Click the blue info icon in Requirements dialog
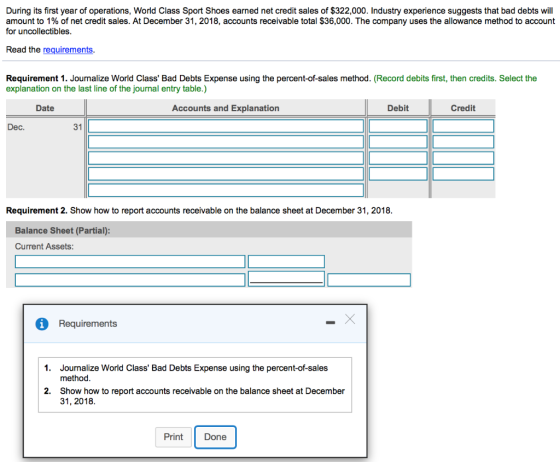Viewport: 560px width, 462px height. [42, 324]
